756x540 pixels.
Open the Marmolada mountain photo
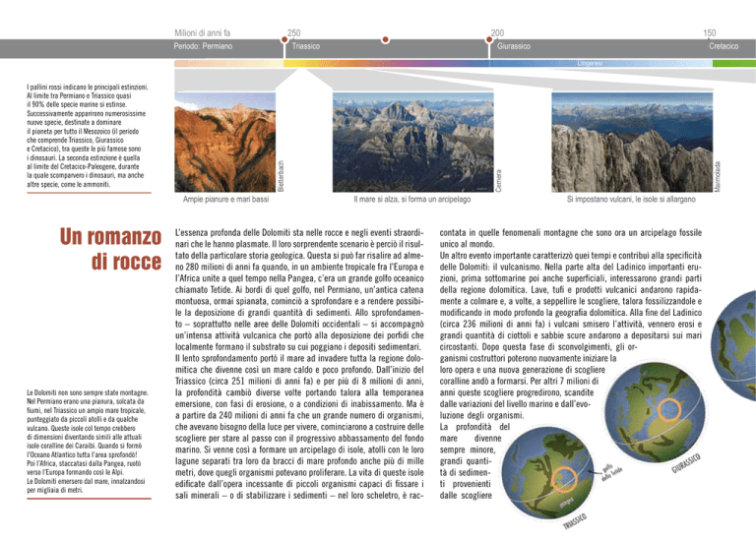(x=632, y=142)
